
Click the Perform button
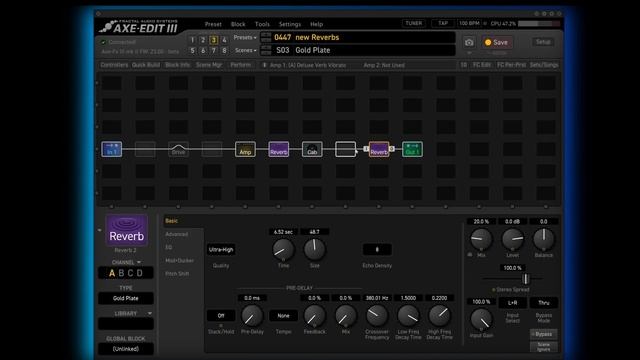point(240,65)
